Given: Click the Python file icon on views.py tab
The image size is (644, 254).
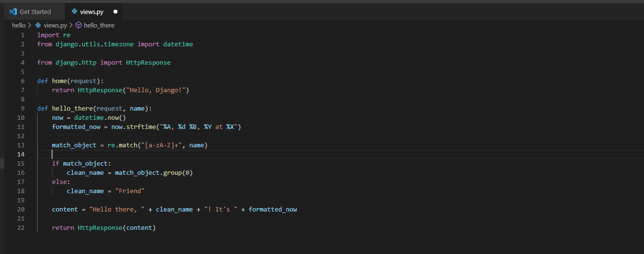Looking at the screenshot, I should click(x=74, y=12).
